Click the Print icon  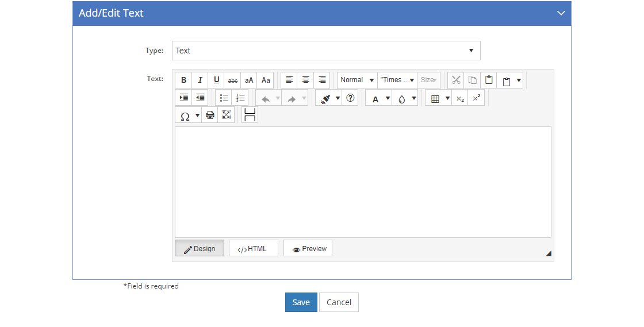coord(210,116)
